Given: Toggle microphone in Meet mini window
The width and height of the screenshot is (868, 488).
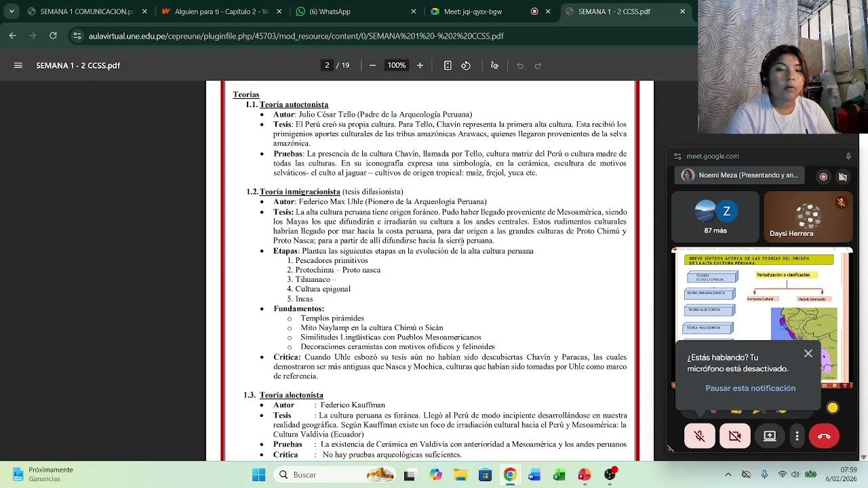Looking at the screenshot, I should click(700, 436).
